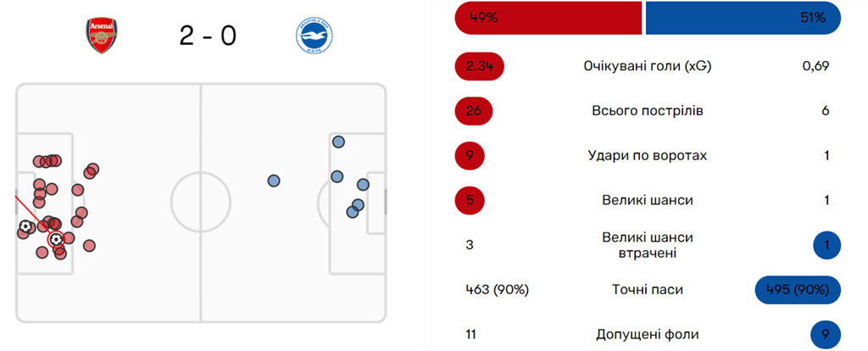Click the 2 - 0 match score
This screenshot has height=351, width=868.
point(207,36)
